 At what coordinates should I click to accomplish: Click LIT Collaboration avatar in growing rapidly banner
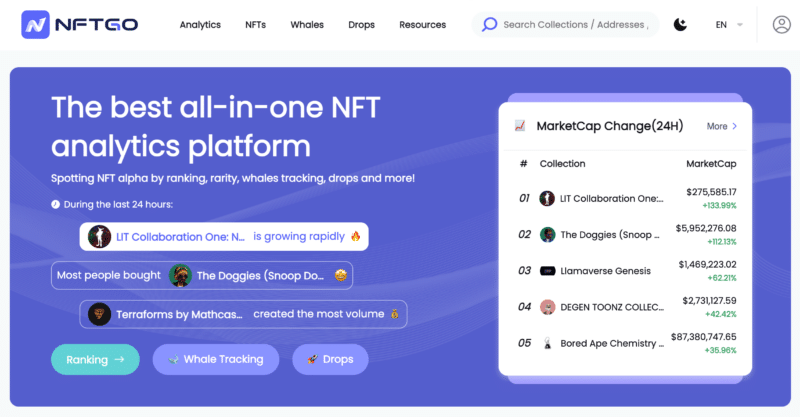pos(99,236)
